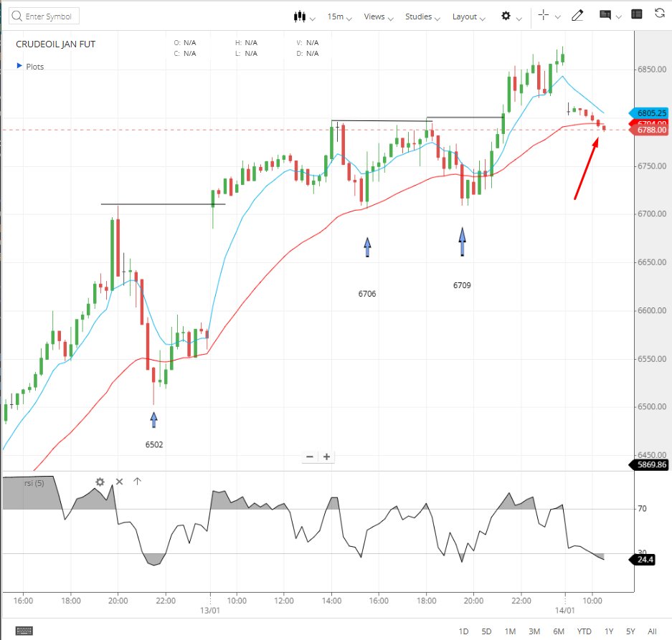Image resolution: width=672 pixels, height=640 pixels.
Task: Open rsi (5) study settings gear
Action: (x=100, y=482)
